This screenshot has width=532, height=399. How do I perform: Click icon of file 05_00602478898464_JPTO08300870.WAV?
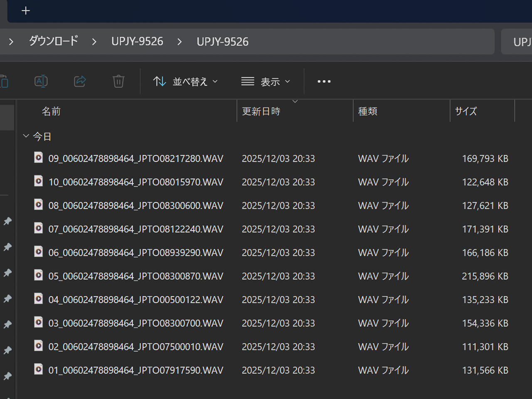(x=38, y=275)
